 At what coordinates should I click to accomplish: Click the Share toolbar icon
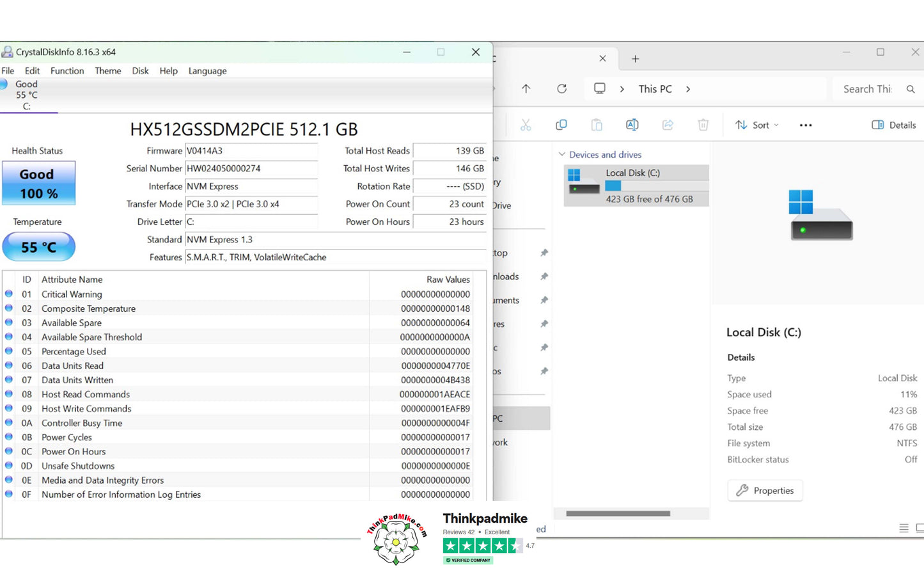coord(668,125)
